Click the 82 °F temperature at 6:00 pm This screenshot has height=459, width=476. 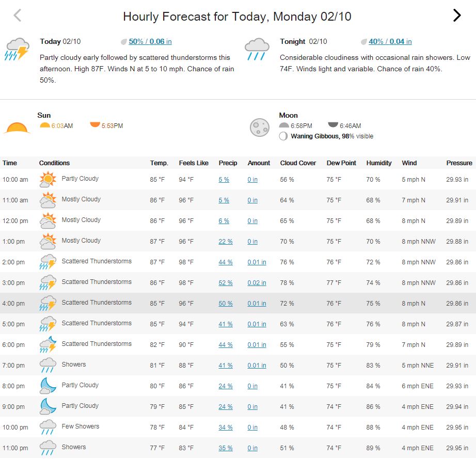point(157,344)
